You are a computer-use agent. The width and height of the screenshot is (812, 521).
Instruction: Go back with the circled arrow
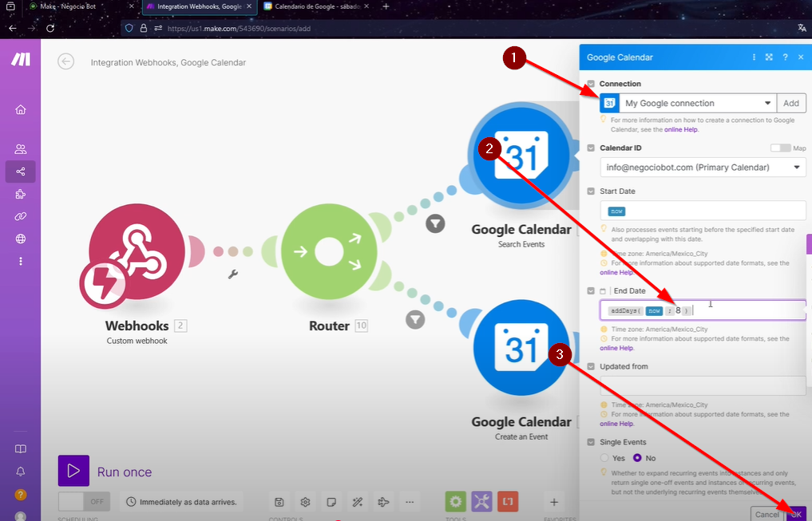(65, 61)
